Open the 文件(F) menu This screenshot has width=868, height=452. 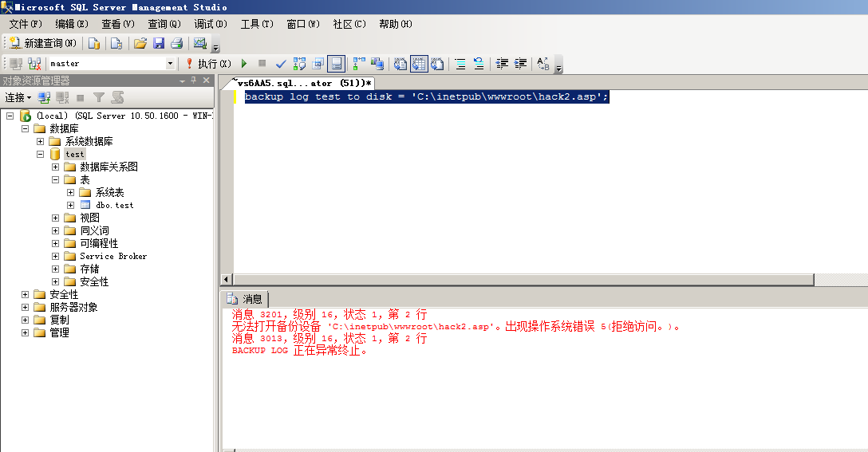point(26,24)
